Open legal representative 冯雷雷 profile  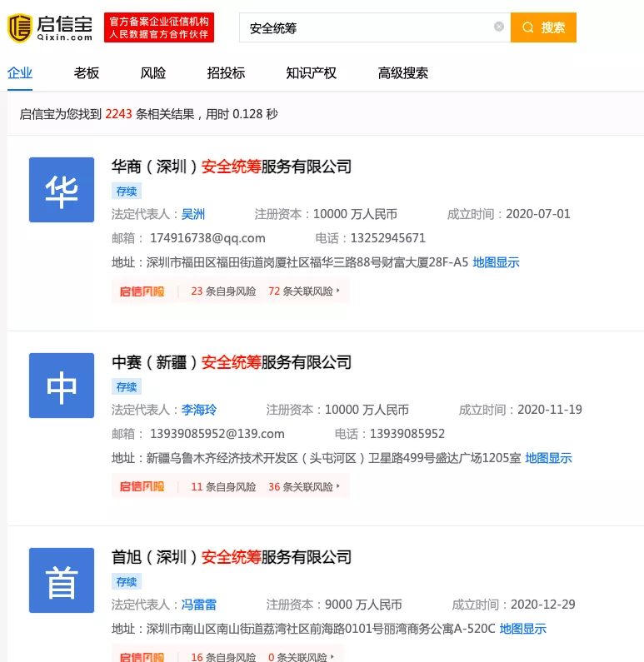coord(199,605)
